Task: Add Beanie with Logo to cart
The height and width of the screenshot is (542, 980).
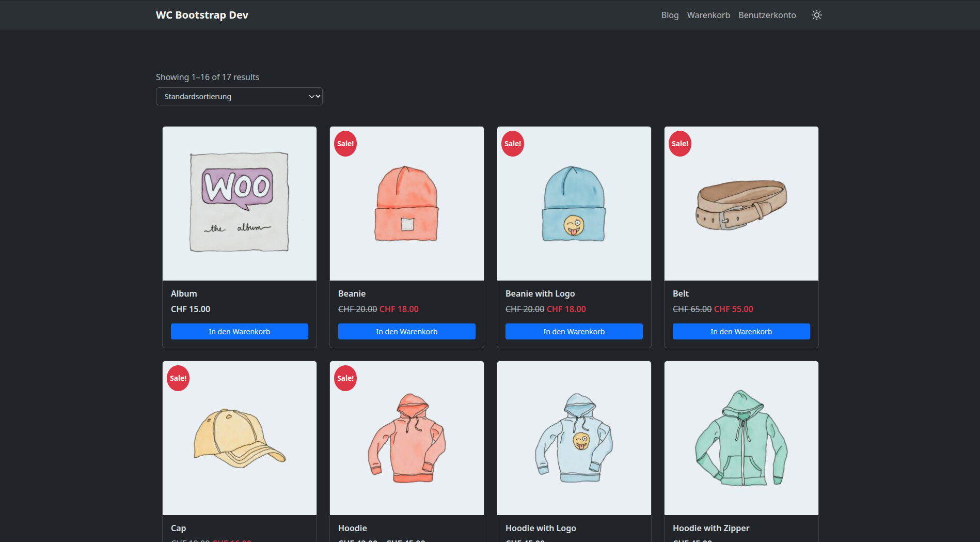Action: [574, 332]
